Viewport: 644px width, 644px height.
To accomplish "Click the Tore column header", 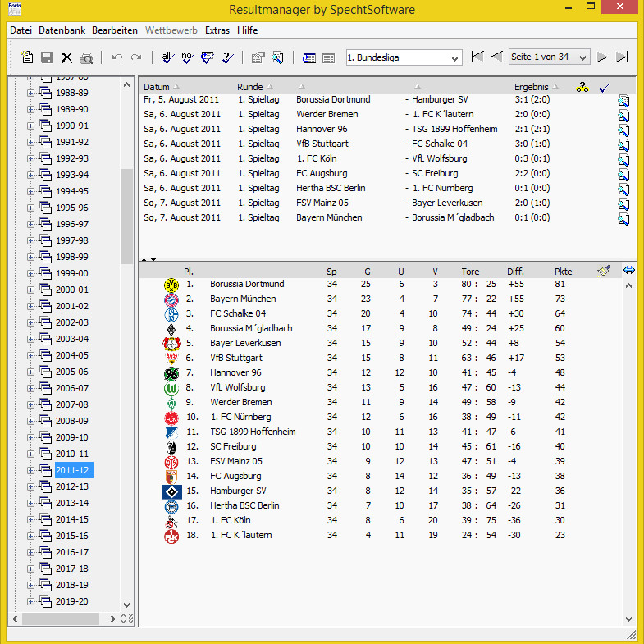I will click(470, 272).
